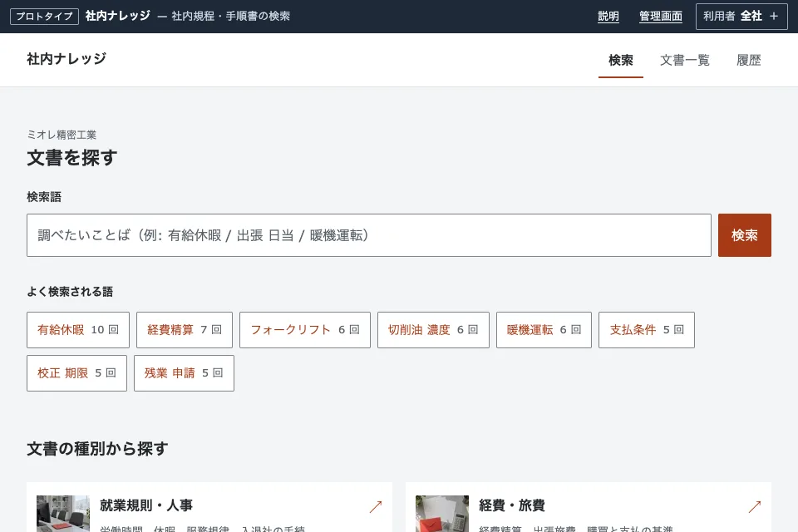Image resolution: width=798 pixels, height=532 pixels.
Task: Select the 経費精算 7回 keyword chip
Action: click(x=185, y=330)
